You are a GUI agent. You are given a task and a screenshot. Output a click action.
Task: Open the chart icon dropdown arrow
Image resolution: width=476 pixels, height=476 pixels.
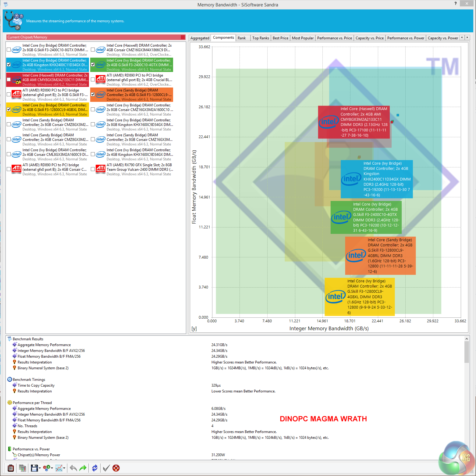(64, 468)
